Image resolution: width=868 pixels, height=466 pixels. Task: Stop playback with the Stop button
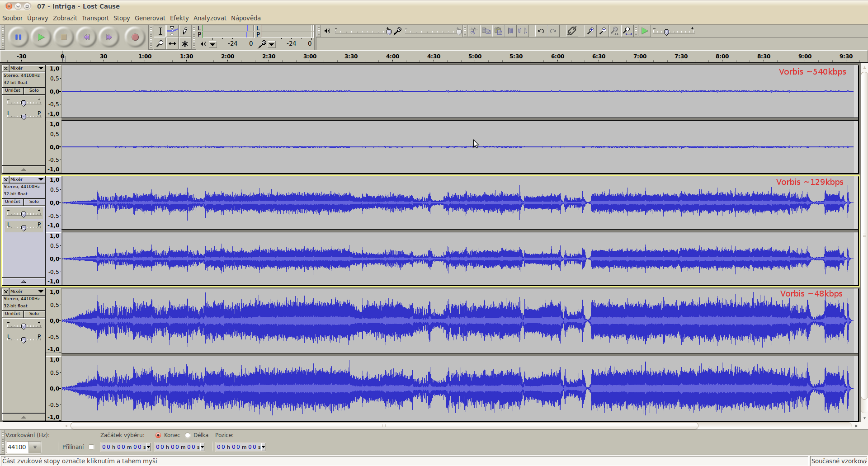pyautogui.click(x=64, y=37)
